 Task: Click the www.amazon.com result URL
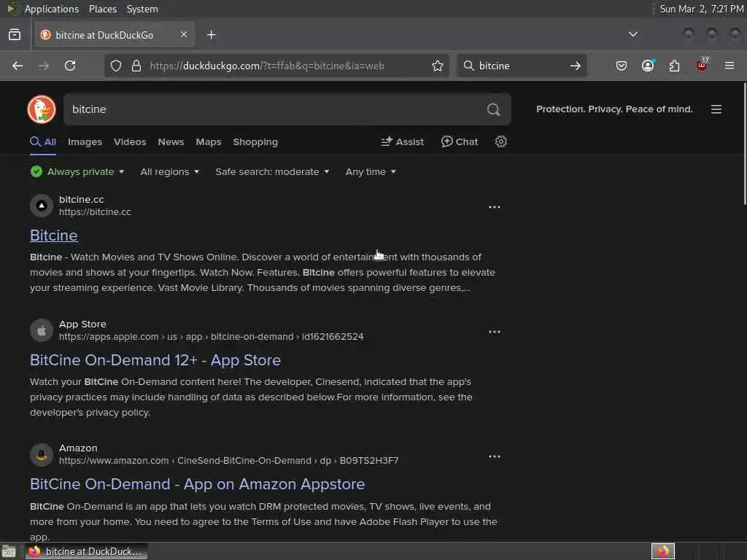(228, 461)
